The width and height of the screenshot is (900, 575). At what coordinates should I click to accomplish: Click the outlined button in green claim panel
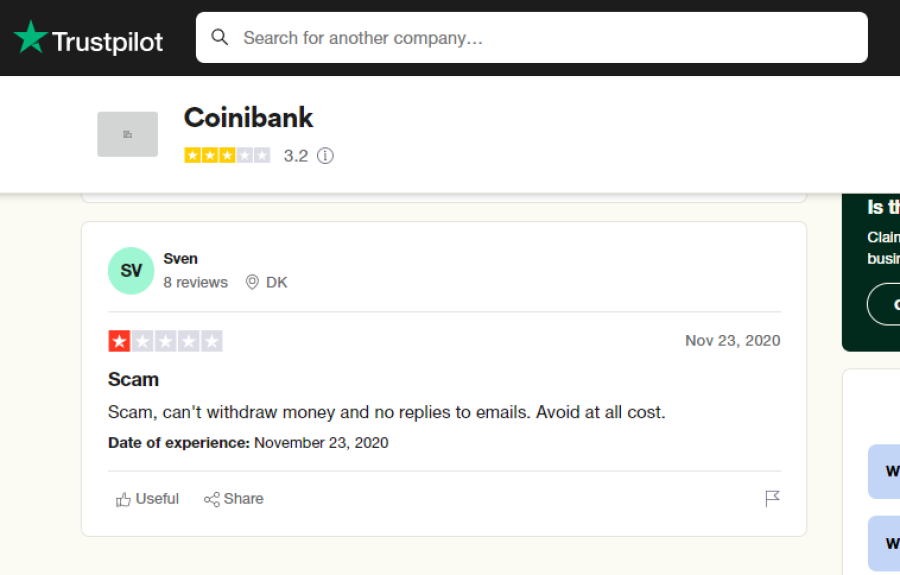pyautogui.click(x=883, y=304)
